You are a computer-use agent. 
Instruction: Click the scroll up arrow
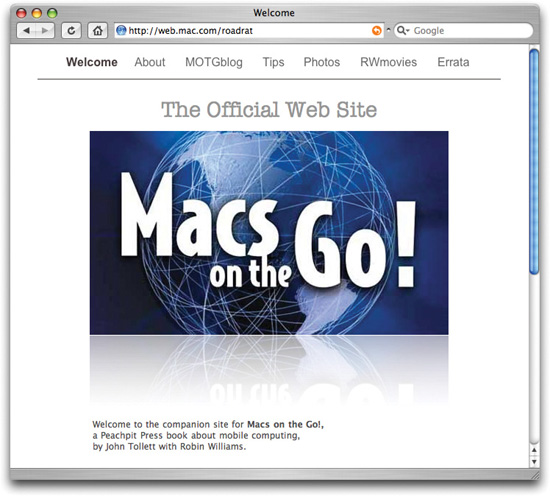(534, 450)
